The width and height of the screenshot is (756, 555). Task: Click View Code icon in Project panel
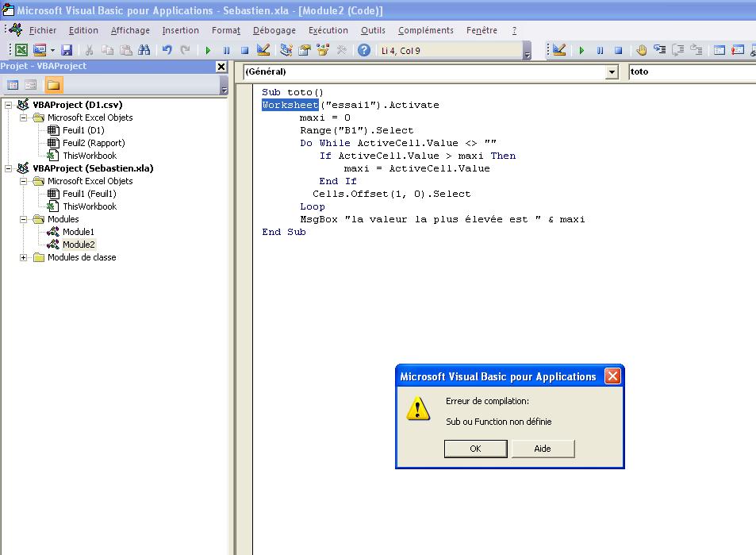click(x=13, y=86)
